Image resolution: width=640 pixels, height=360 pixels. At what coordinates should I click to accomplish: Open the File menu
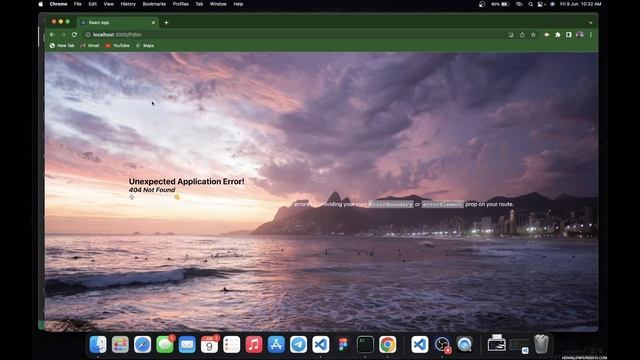[78, 4]
